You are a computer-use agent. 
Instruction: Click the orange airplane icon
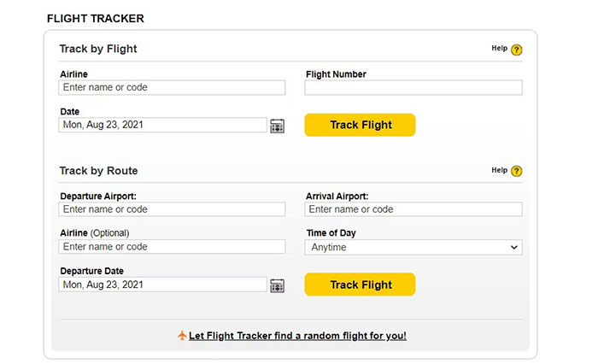pyautogui.click(x=181, y=336)
